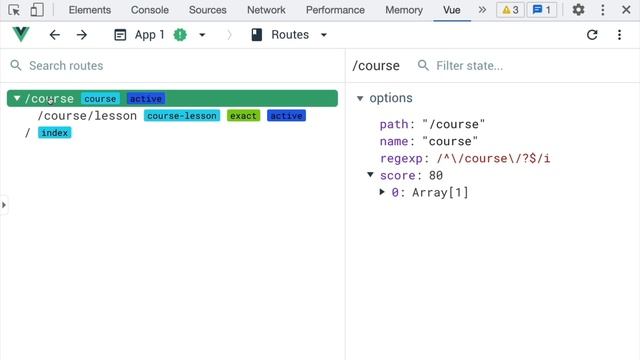
Task: Show more DevTools tabs chevron
Action: click(x=482, y=10)
